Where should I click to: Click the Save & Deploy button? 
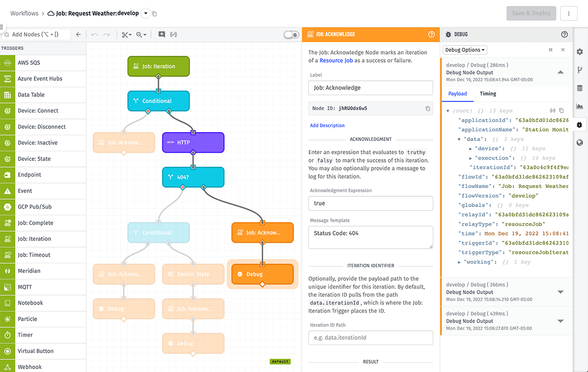tap(531, 13)
